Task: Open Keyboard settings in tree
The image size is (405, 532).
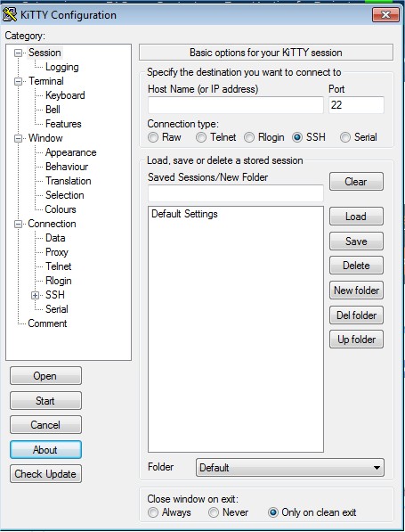Action: point(65,95)
